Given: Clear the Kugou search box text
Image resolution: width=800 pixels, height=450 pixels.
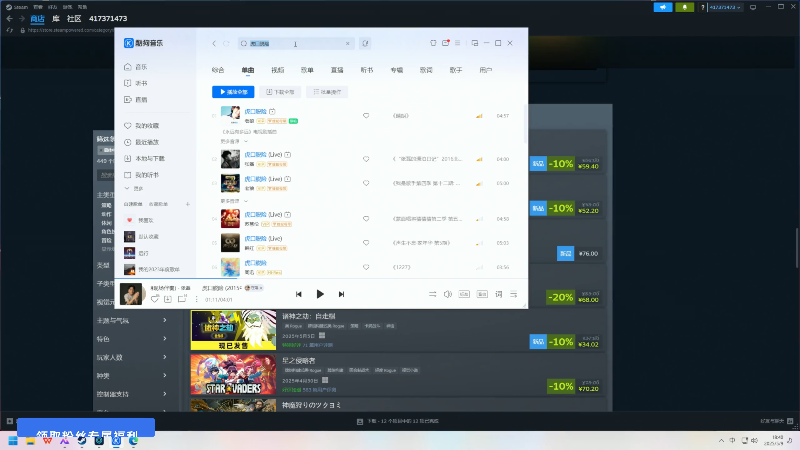Looking at the screenshot, I should 347,43.
